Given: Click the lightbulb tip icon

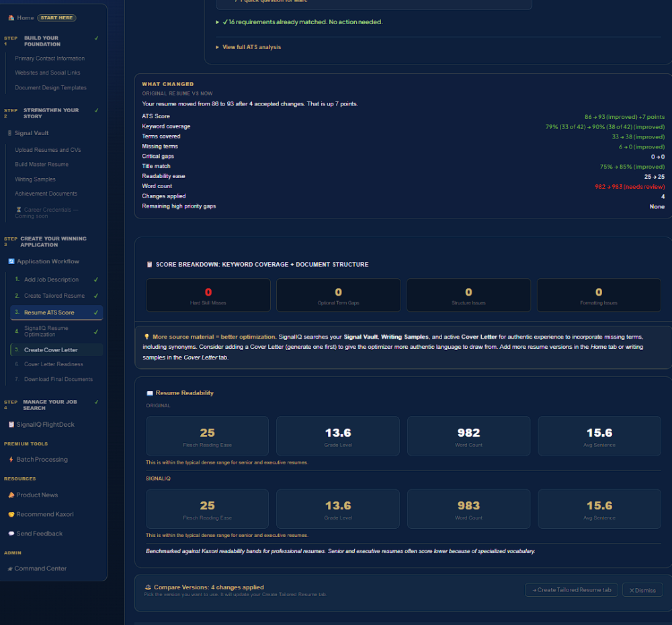Looking at the screenshot, I should [146, 337].
